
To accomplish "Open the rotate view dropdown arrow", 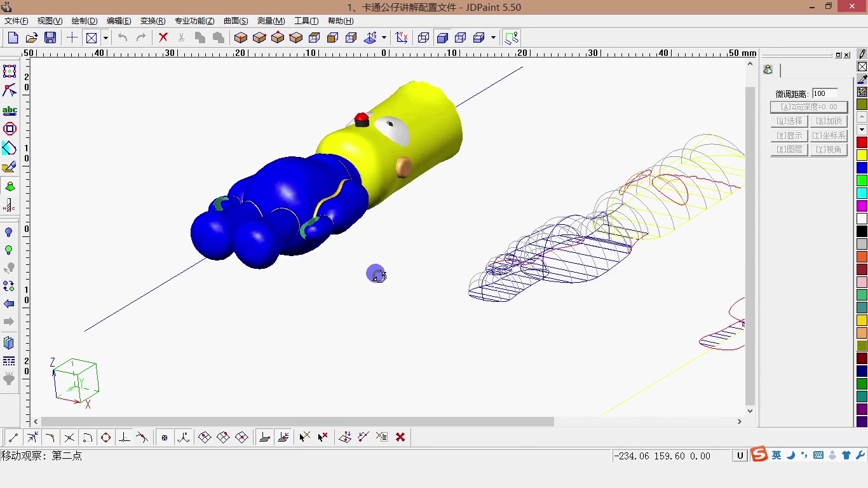I will click(x=384, y=37).
